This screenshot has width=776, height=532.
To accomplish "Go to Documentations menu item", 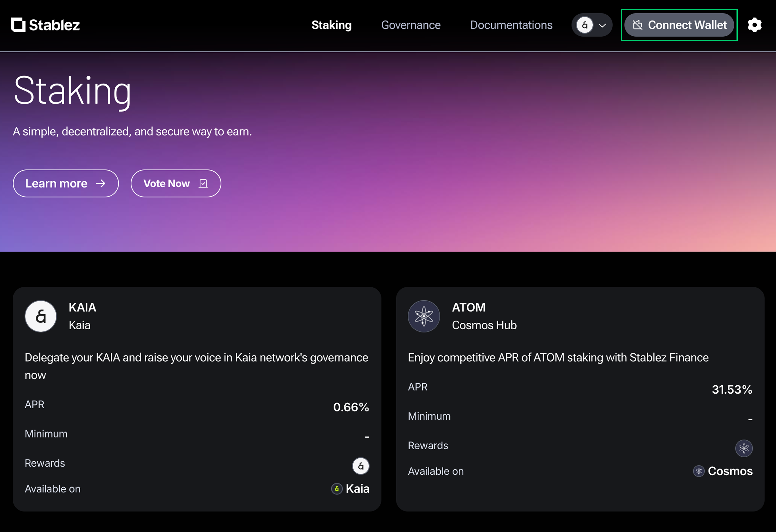I will click(511, 25).
